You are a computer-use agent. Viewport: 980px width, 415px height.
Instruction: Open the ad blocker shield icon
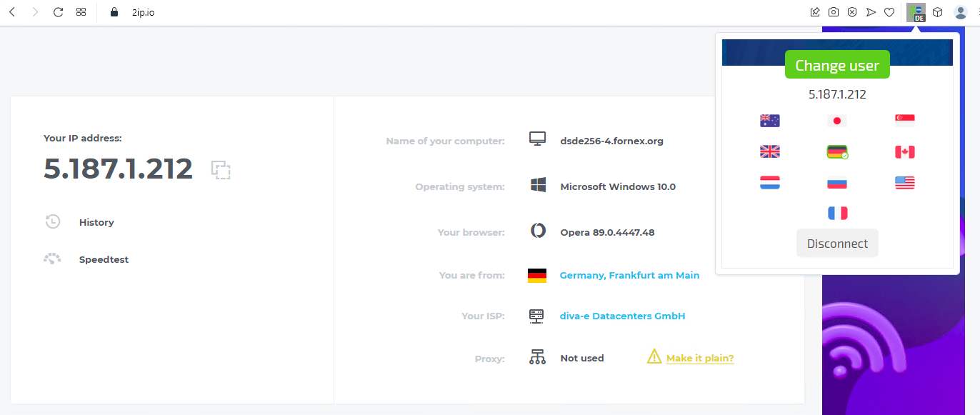852,12
